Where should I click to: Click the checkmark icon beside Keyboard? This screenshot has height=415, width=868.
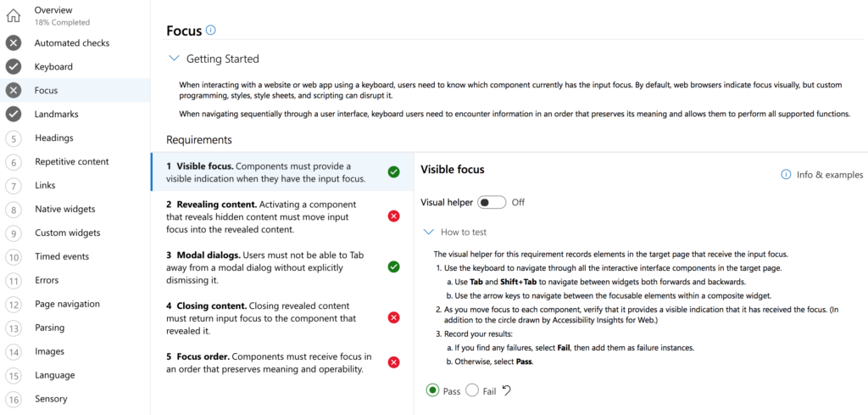14,67
